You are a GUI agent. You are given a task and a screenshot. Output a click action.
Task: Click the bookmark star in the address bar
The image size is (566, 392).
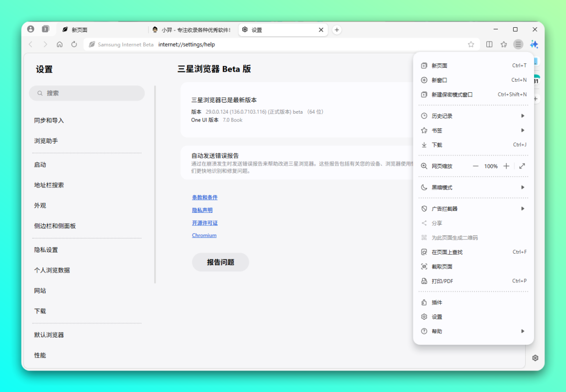[471, 45]
